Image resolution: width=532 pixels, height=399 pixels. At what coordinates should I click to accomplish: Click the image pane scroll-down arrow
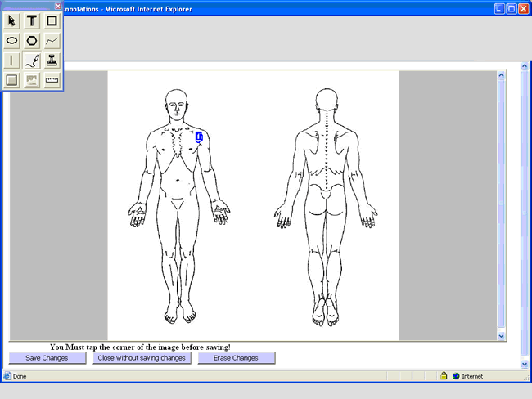click(x=502, y=335)
